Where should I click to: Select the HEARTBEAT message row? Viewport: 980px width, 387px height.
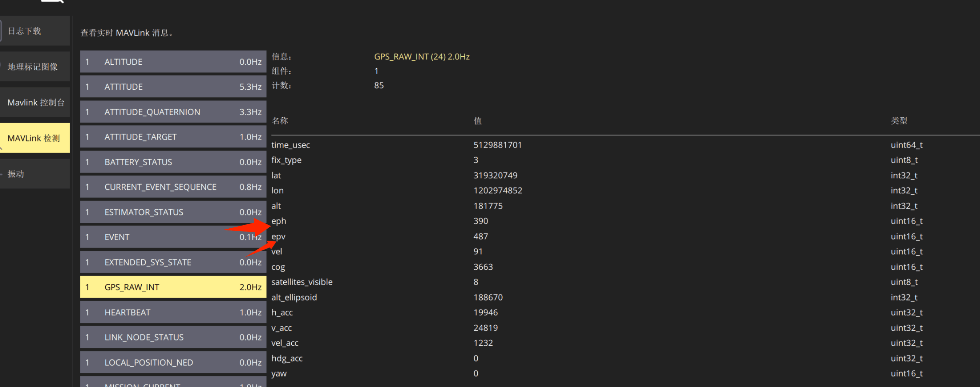pos(173,312)
